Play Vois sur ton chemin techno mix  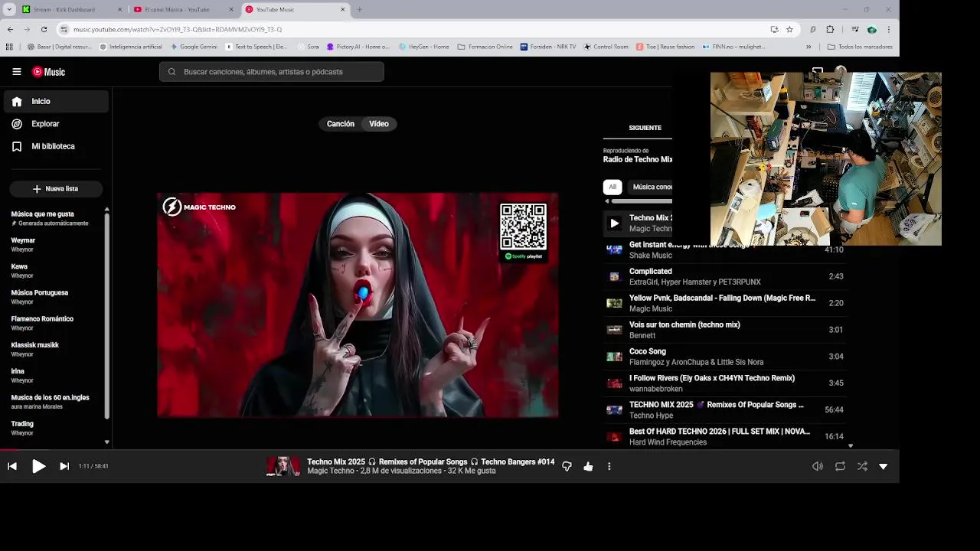[724, 330]
